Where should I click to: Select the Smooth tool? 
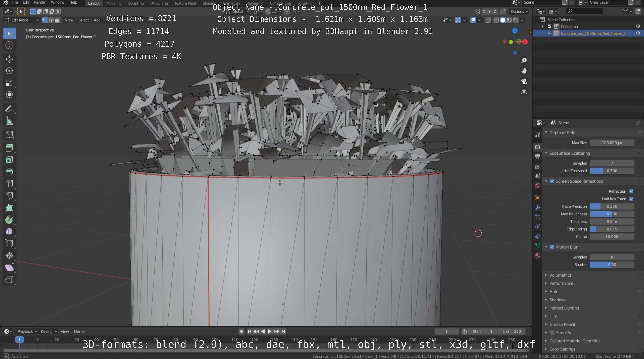[10, 232]
